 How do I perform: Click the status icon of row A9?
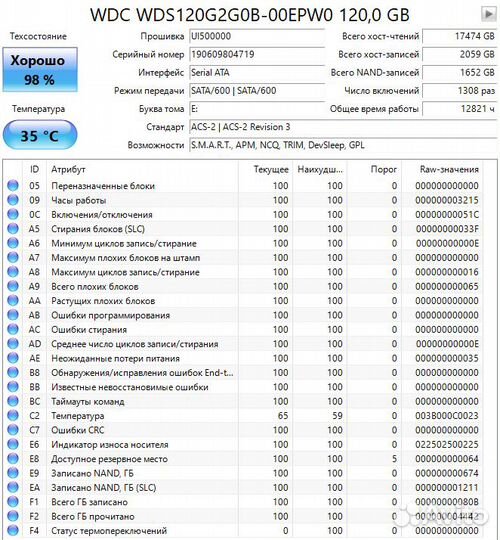click(x=13, y=286)
